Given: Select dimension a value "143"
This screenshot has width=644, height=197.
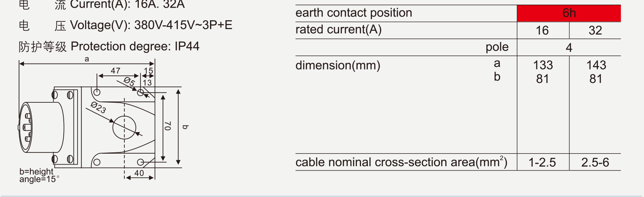Looking at the screenshot, I should click(596, 65).
